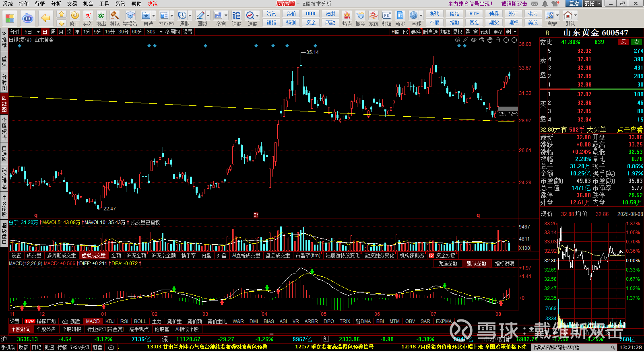This screenshot has height=352, width=644.
Task: Click the red 买 button beside 委比
Action: click(624, 42)
